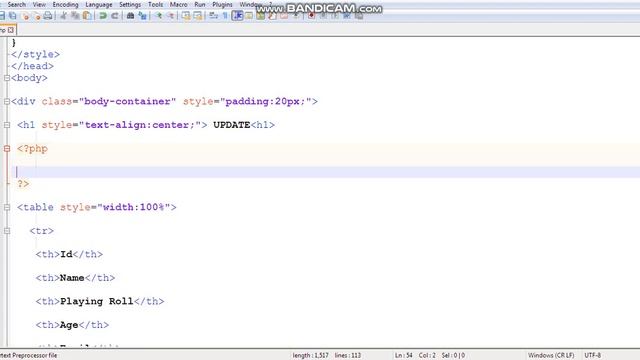The height and width of the screenshot is (360, 640).
Task: Toggle synchronize vertical scrolling icon
Action: pyautogui.click(x=186, y=16)
